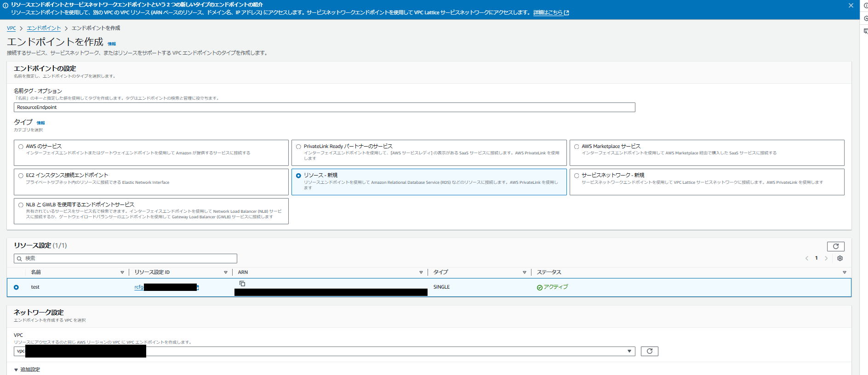Select NLB と GWLB endpoint service type
This screenshot has width=868, height=375.
click(x=21, y=205)
